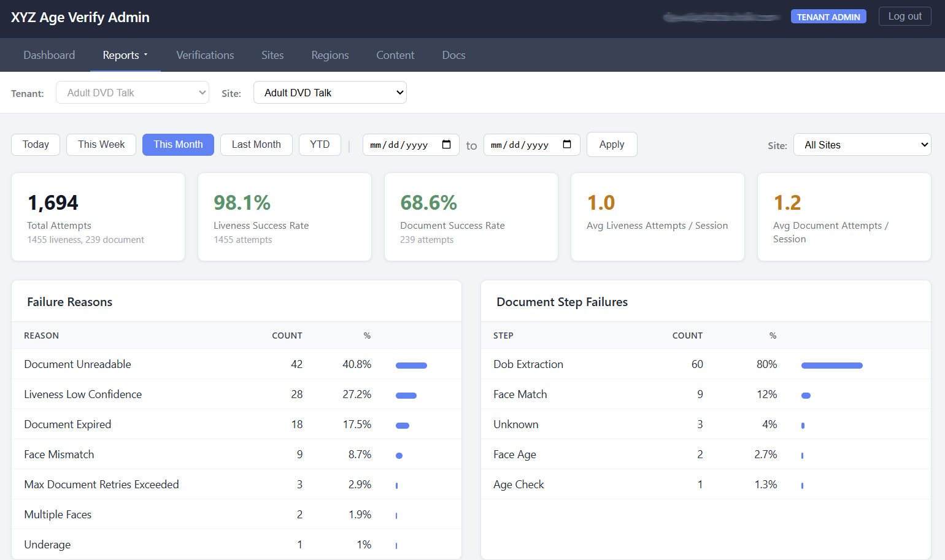Open the Verifications tab
Image resolution: width=945 pixels, height=560 pixels.
[205, 55]
